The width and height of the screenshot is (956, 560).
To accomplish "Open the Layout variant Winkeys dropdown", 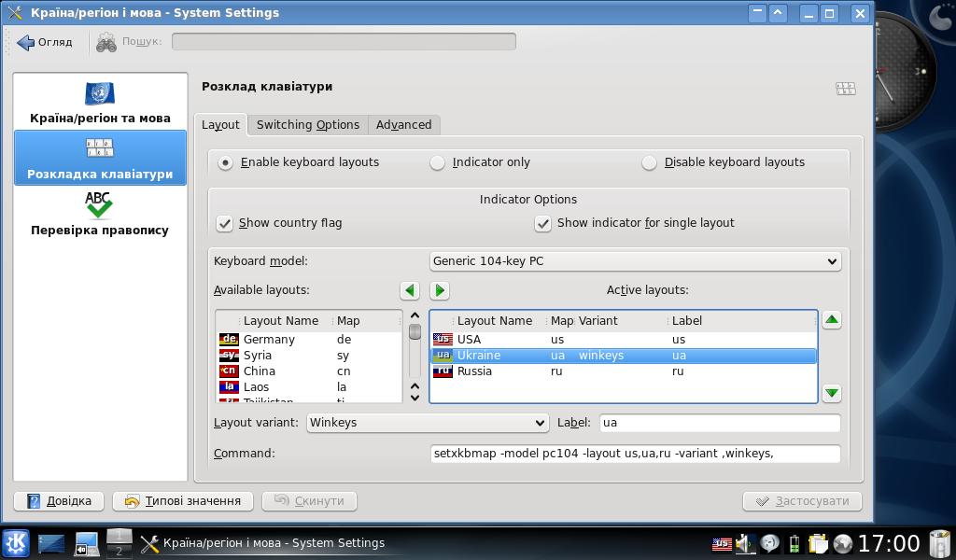I will pyautogui.click(x=428, y=423).
